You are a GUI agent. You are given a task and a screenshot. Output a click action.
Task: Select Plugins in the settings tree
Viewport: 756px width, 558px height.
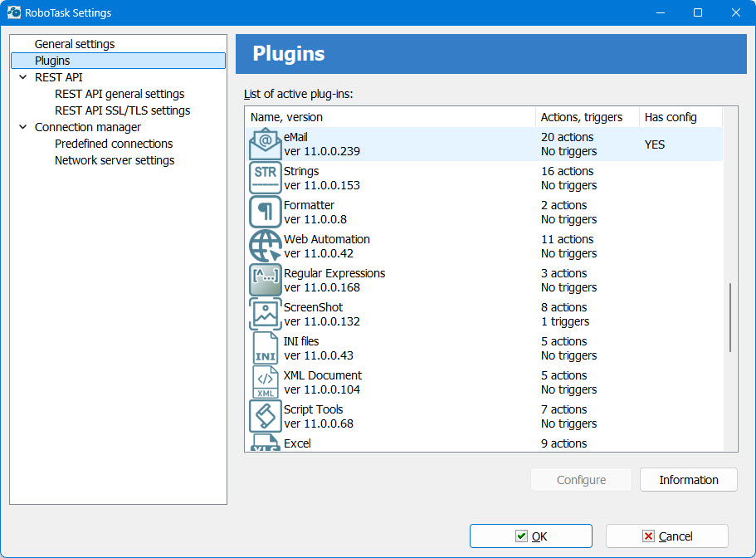118,61
